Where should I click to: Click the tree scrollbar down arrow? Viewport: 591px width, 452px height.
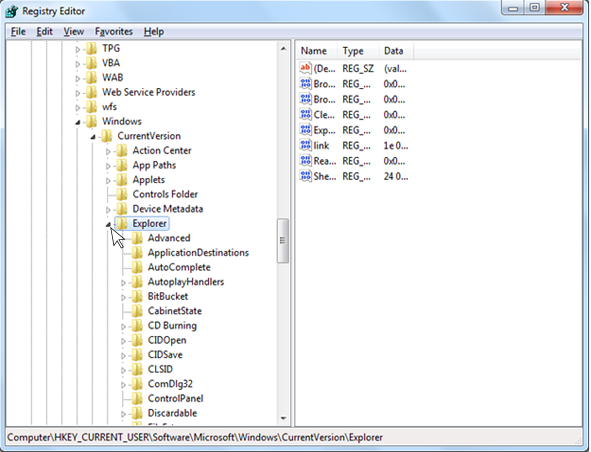pyautogui.click(x=283, y=418)
